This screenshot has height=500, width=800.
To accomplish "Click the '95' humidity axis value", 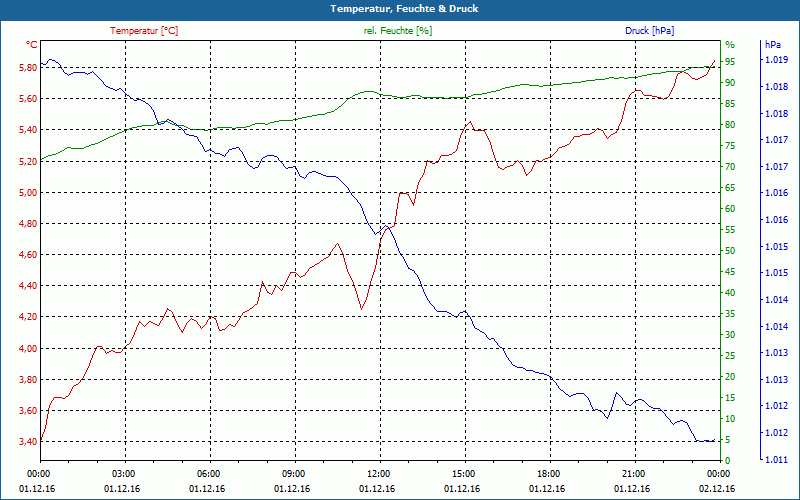I will point(730,62).
